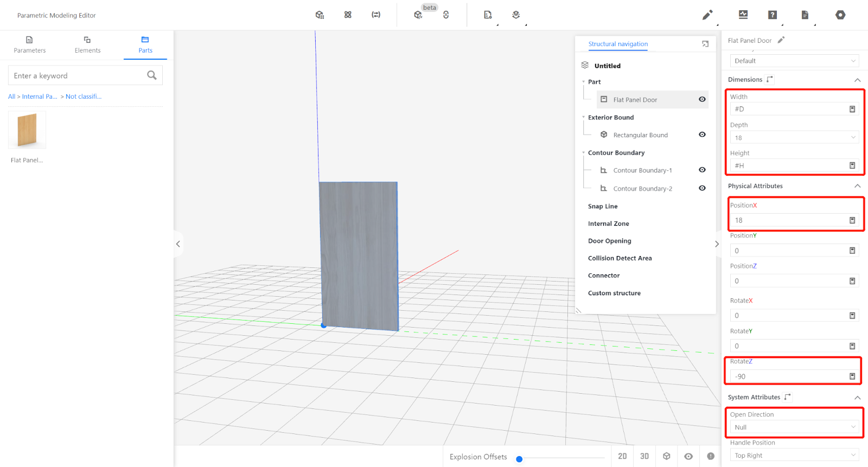Rename Flat Panel Door with pencil icon
868x467 pixels.
(x=781, y=40)
